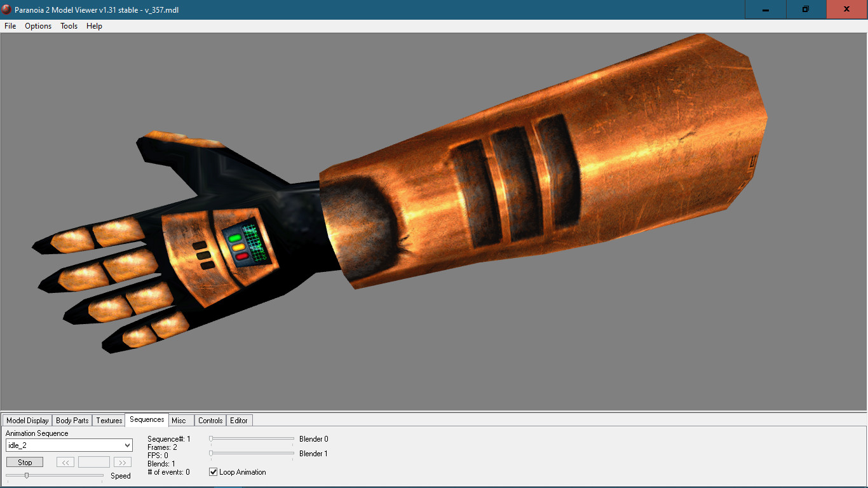Step forward one frame with the >> button
The image size is (868, 488).
pos(122,462)
